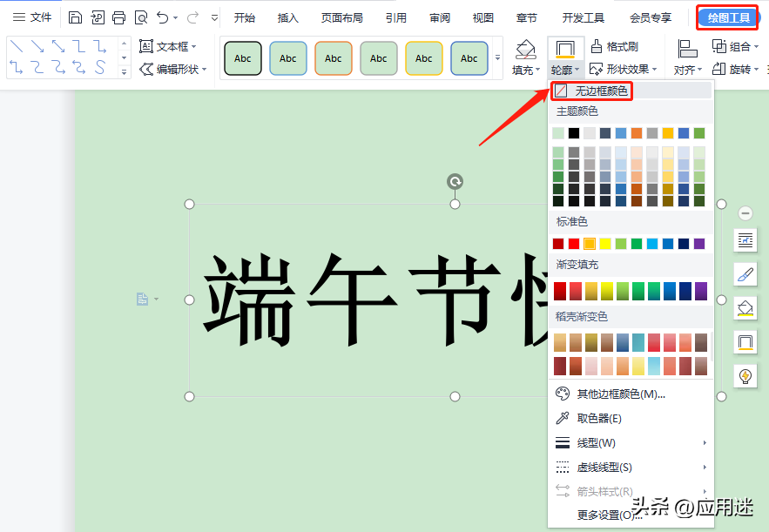Switch to the 章节 tab
The image size is (769, 532).
pyautogui.click(x=527, y=18)
